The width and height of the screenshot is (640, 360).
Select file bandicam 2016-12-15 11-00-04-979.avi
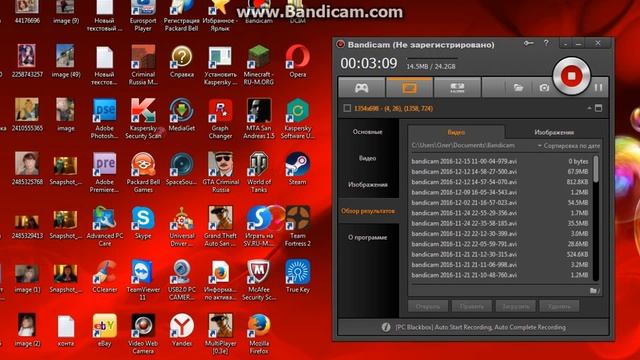point(500,161)
